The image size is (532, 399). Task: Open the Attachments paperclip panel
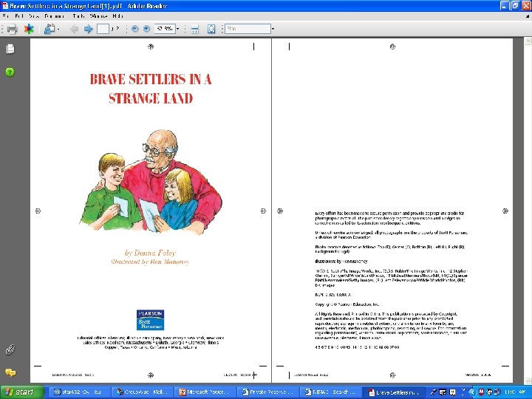point(10,349)
